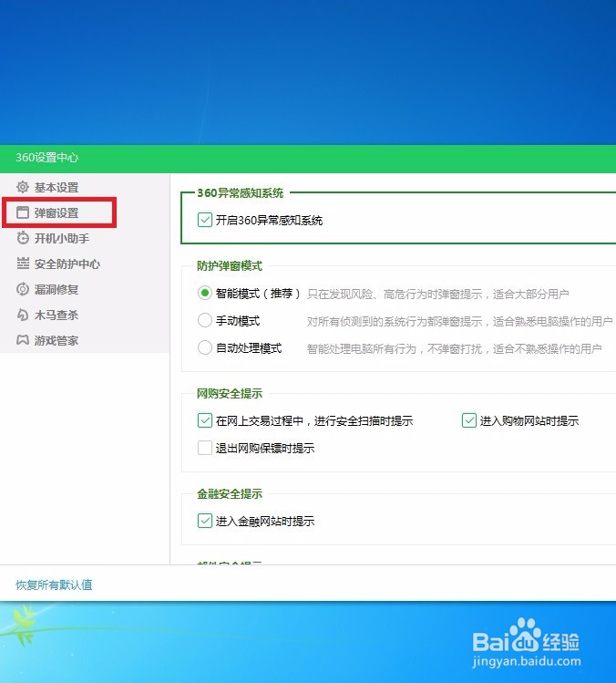
Task: Toggle 进入金融网站时提示 checkbox
Action: (x=205, y=521)
